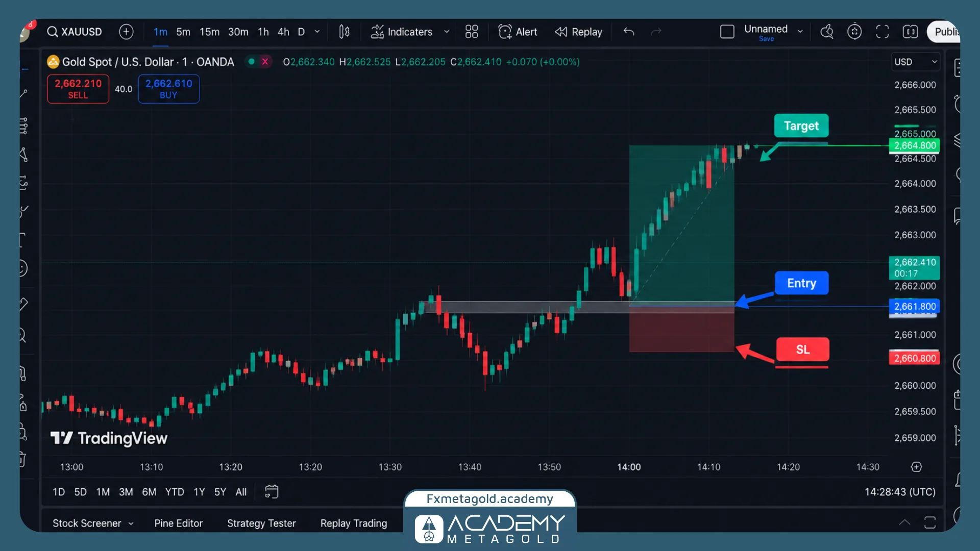The width and height of the screenshot is (980, 551).
Task: Undo the last chart action
Action: (x=629, y=32)
